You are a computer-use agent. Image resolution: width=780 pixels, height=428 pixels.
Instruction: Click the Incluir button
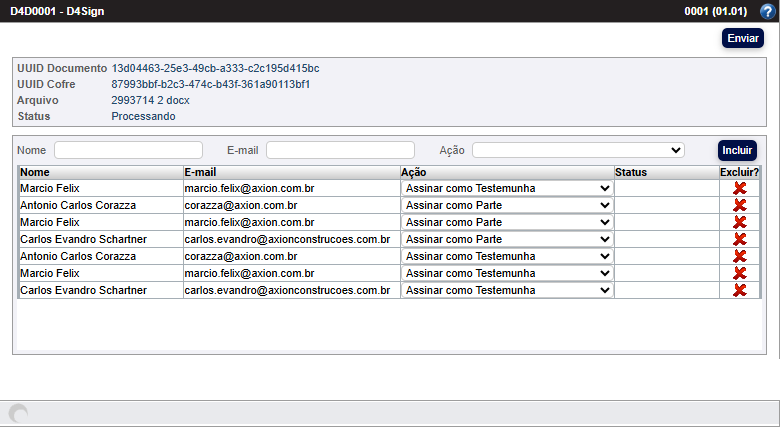737,150
